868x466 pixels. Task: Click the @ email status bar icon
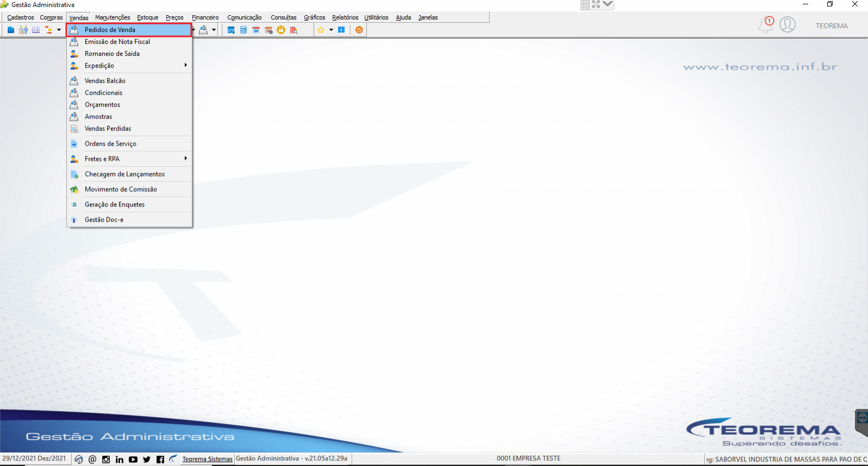(x=92, y=459)
